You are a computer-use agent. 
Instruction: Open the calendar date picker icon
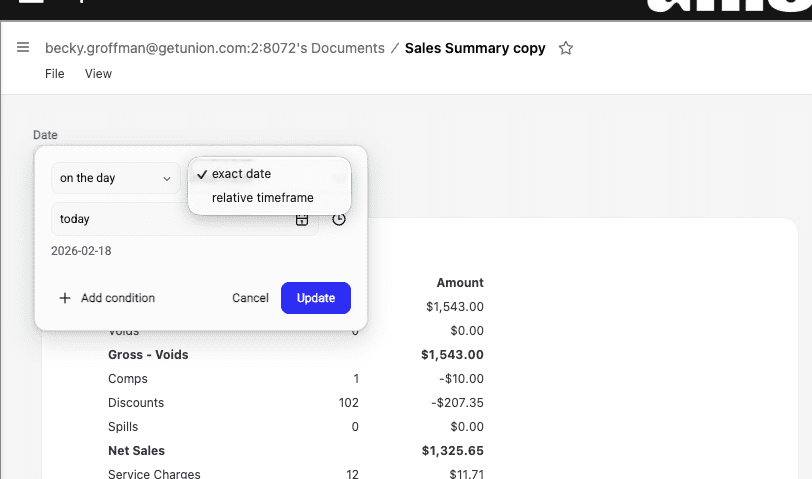302,219
